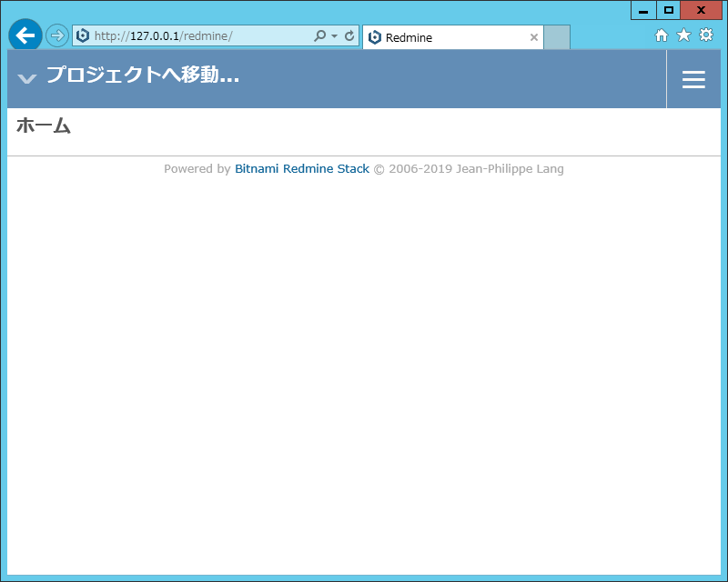728x582 pixels.
Task: Click the browser Home icon
Action: pos(662,35)
